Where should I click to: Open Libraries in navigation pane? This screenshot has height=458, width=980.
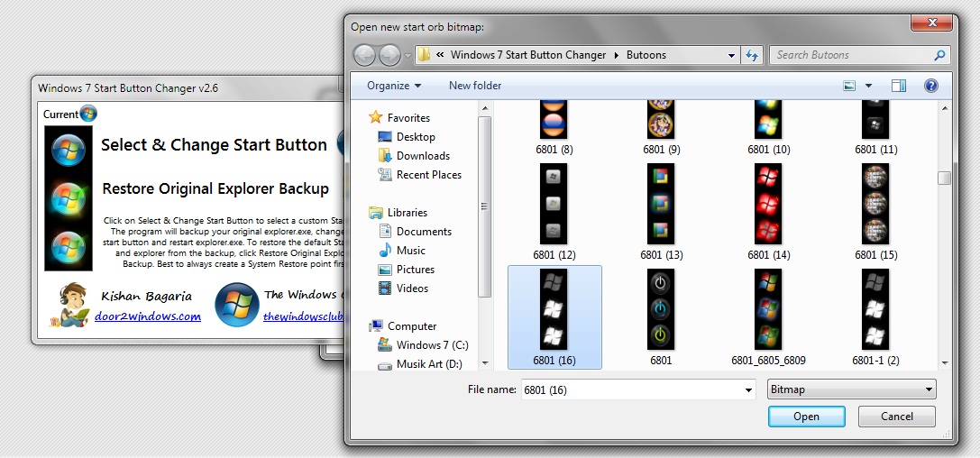[x=398, y=213]
